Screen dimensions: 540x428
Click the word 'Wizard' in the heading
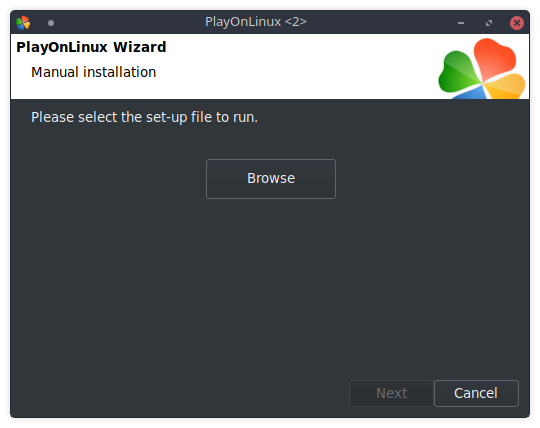pos(140,47)
